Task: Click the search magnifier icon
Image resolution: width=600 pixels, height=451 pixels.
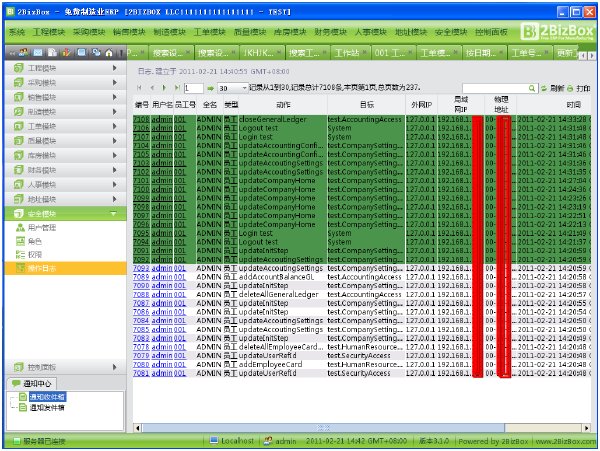Action: click(x=532, y=88)
